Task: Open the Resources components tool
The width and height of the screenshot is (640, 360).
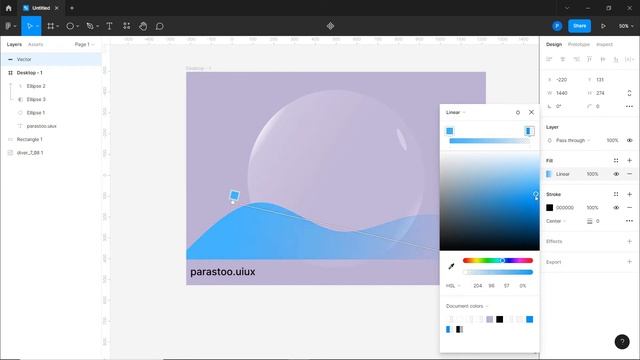Action: 127,26
